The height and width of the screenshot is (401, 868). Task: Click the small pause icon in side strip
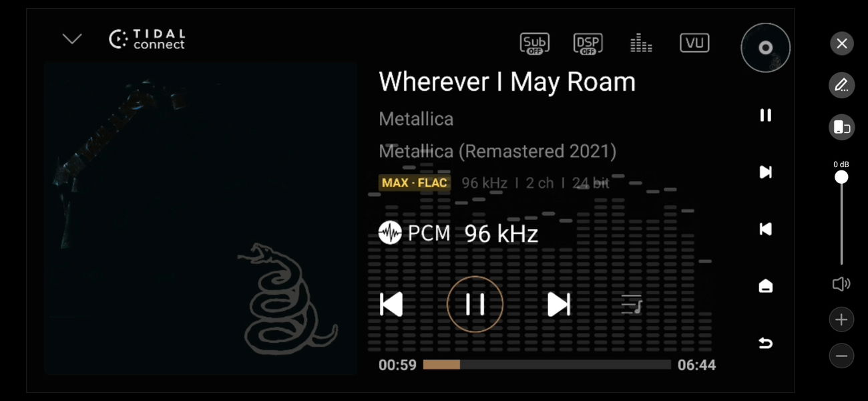(766, 115)
